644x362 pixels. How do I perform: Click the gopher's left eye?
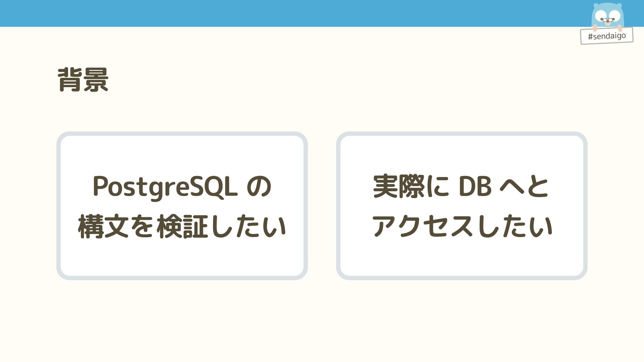coord(601,16)
